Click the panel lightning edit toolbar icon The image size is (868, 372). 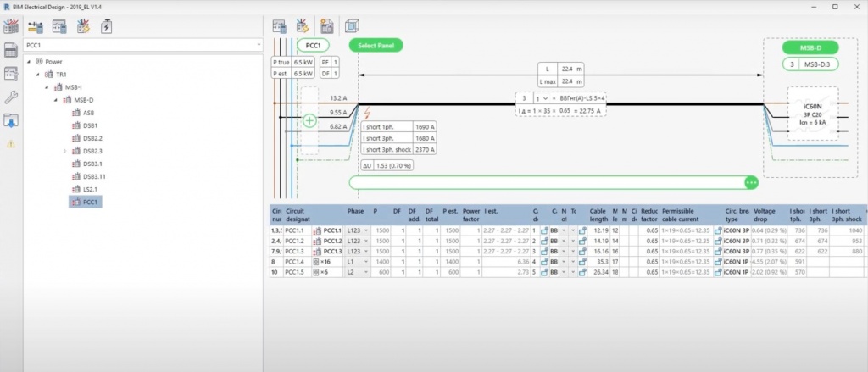[83, 26]
